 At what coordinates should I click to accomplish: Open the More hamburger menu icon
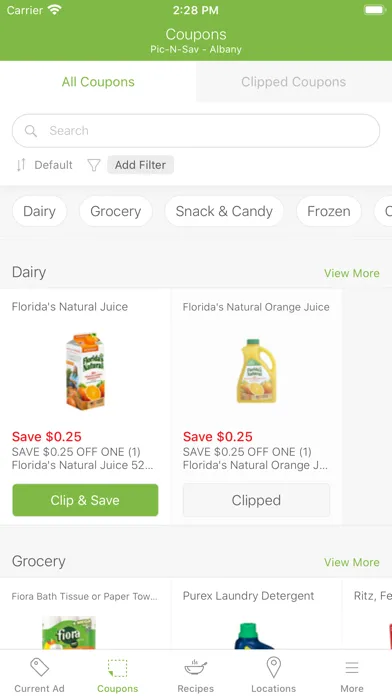point(352,668)
